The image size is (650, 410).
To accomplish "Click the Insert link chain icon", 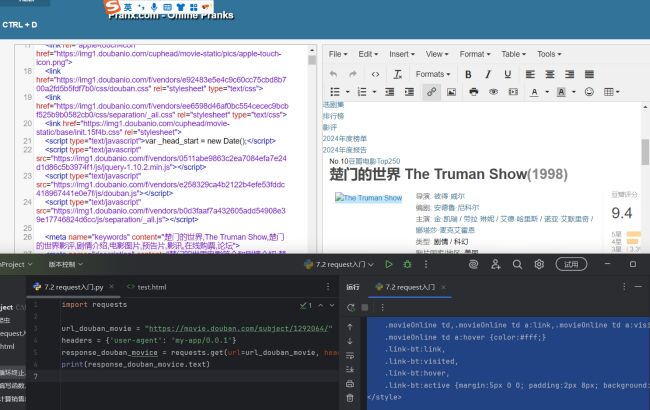I will (431, 92).
